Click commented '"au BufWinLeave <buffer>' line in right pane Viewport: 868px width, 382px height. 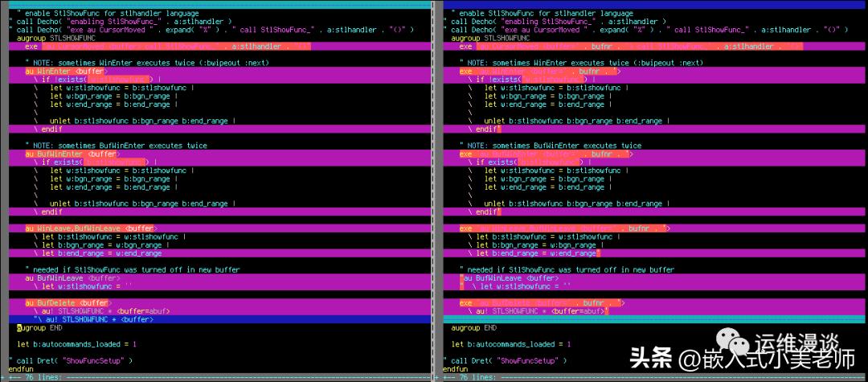654,278
